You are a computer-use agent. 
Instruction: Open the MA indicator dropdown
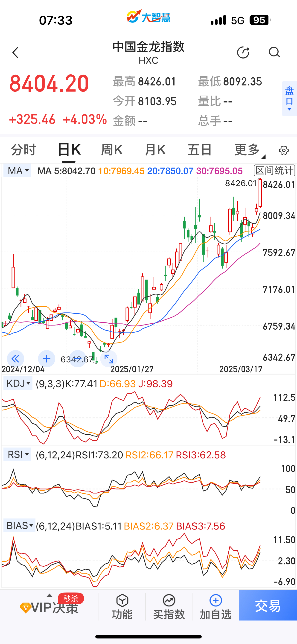[17, 170]
